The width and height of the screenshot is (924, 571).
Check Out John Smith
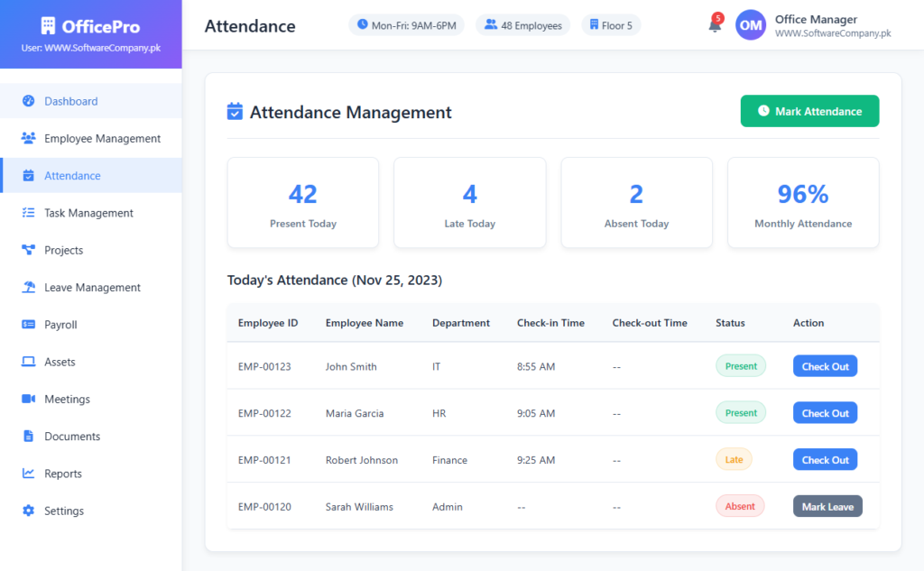tap(825, 366)
